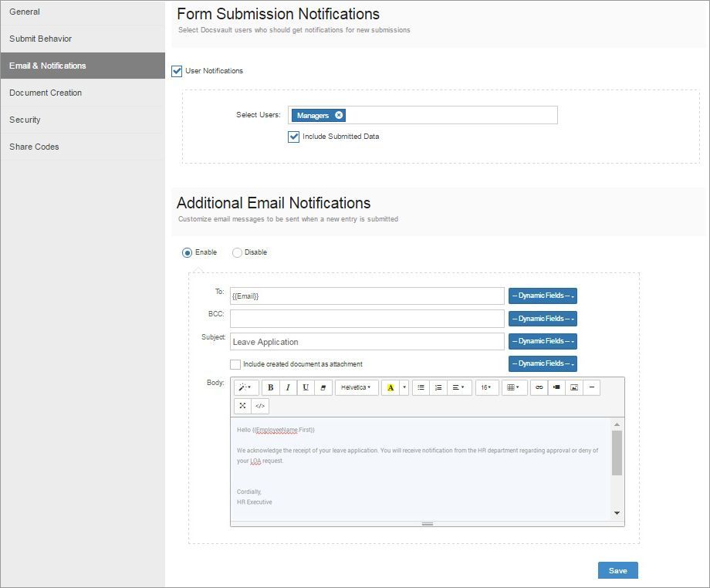Insert an unordered bullet list
Image resolution: width=710 pixels, height=588 pixels.
click(x=420, y=387)
